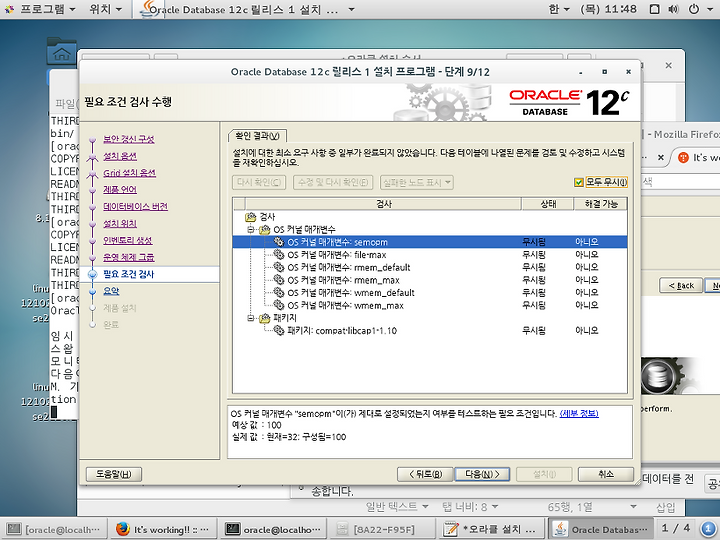Click the 1 / 4 workspace switcher
The height and width of the screenshot is (540, 720).
tap(675, 529)
